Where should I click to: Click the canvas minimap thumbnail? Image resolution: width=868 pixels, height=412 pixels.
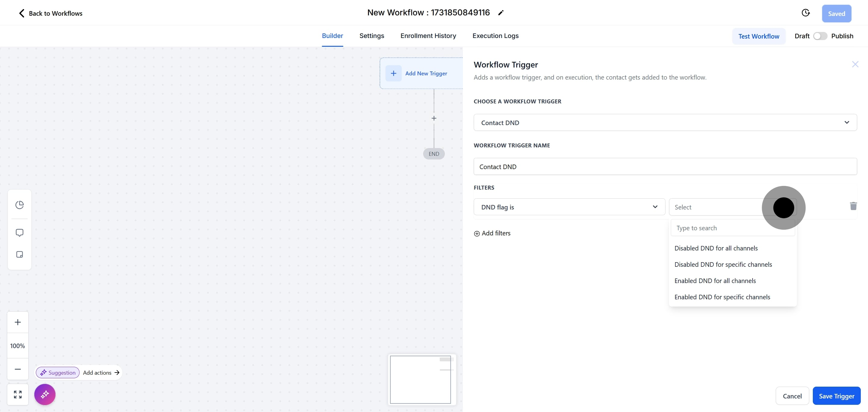pos(420,380)
